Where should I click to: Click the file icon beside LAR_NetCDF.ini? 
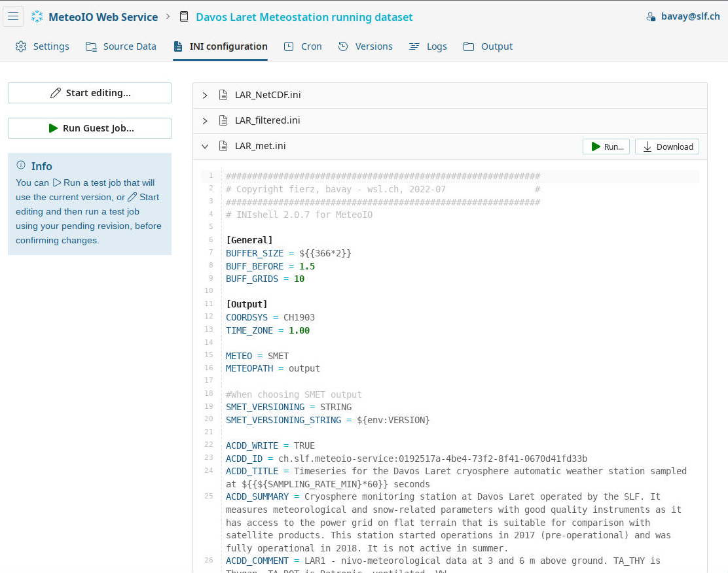tap(223, 95)
